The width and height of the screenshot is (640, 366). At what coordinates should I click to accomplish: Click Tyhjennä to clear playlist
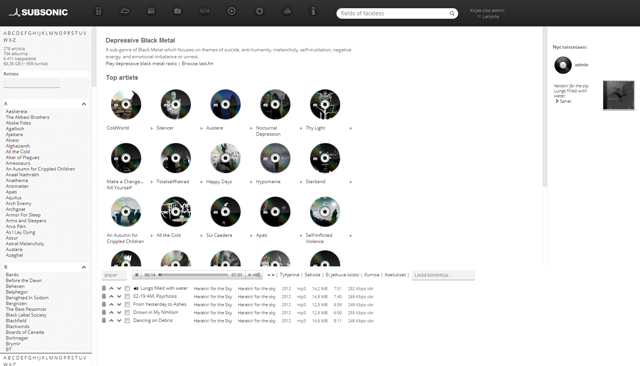click(289, 275)
